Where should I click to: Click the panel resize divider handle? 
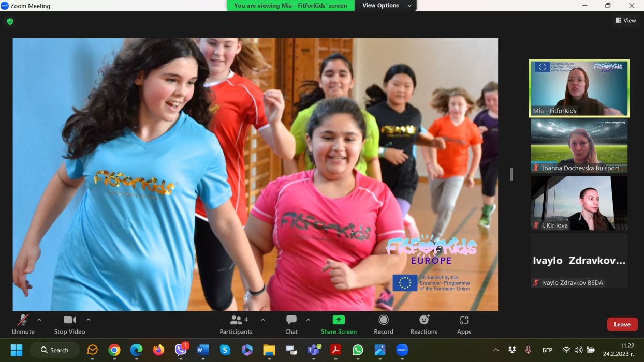pyautogui.click(x=511, y=174)
